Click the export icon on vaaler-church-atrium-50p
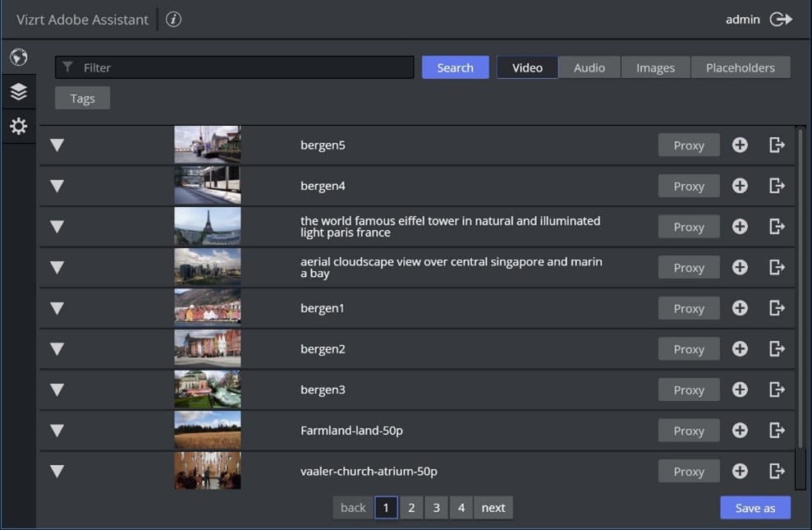 (x=777, y=471)
